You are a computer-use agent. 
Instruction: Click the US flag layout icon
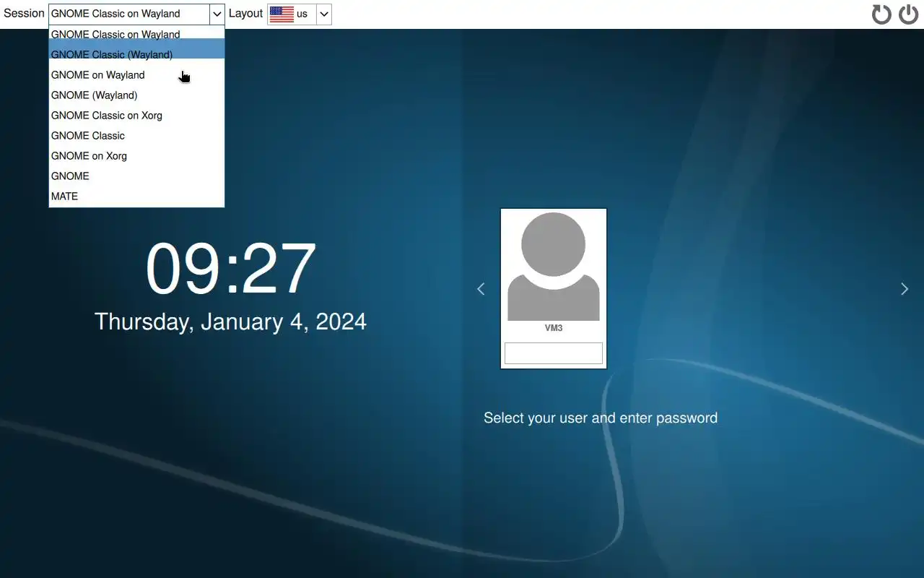coord(282,14)
